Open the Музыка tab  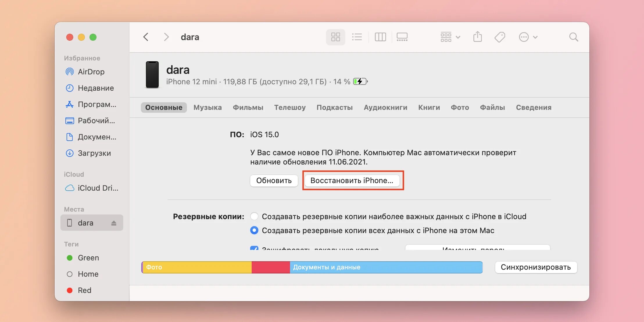click(207, 107)
